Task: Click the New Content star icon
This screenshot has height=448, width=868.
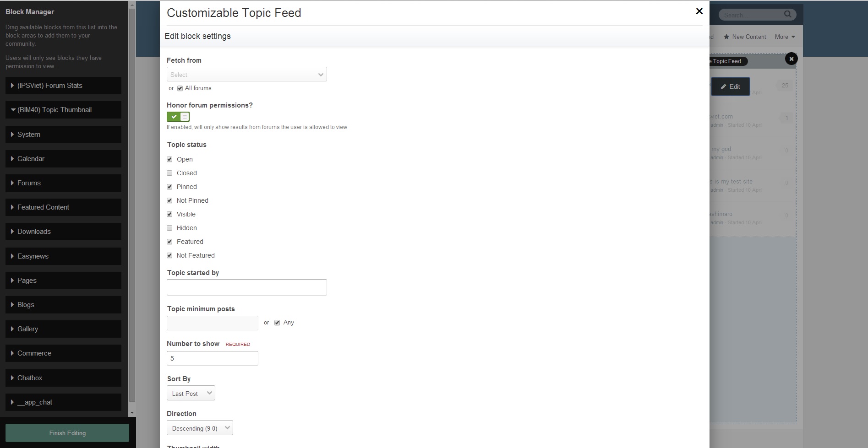Action: (726, 37)
